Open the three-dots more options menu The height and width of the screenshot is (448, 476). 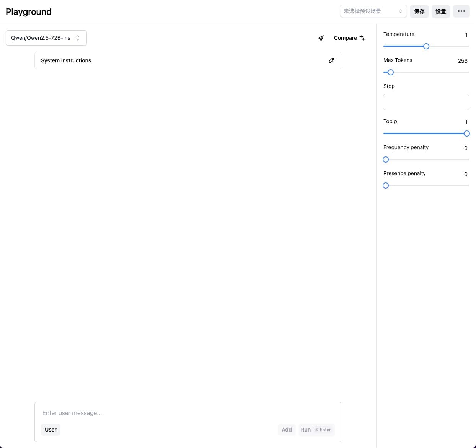(461, 11)
